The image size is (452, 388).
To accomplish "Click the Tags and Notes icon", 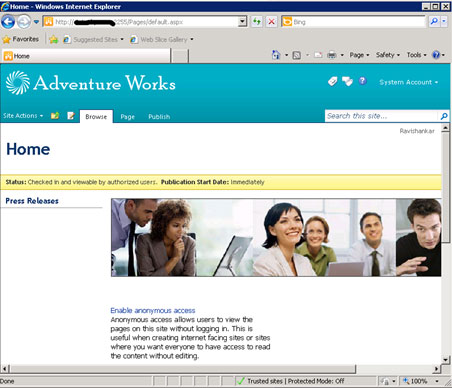I will tap(347, 81).
